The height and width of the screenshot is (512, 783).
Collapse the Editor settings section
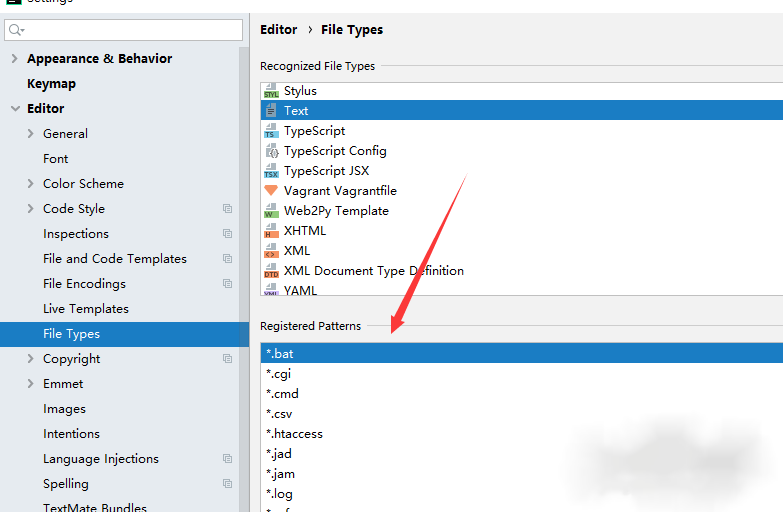[x=15, y=109]
